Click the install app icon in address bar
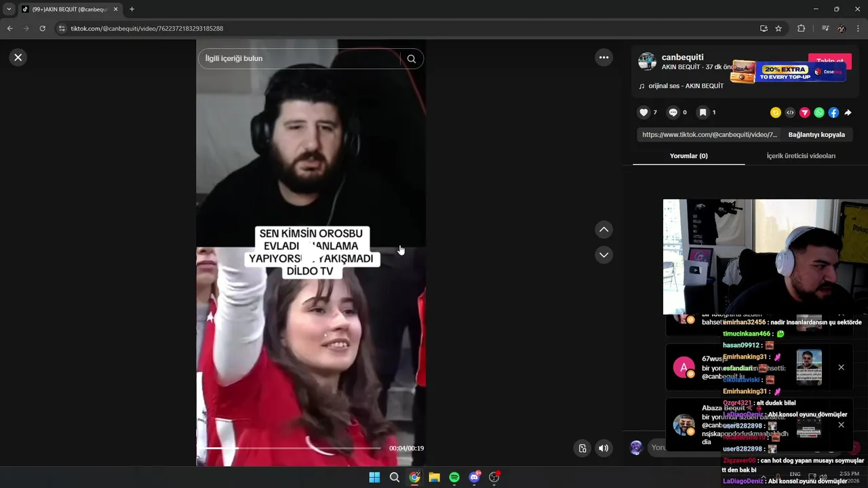The width and height of the screenshot is (868, 488). [x=764, y=28]
